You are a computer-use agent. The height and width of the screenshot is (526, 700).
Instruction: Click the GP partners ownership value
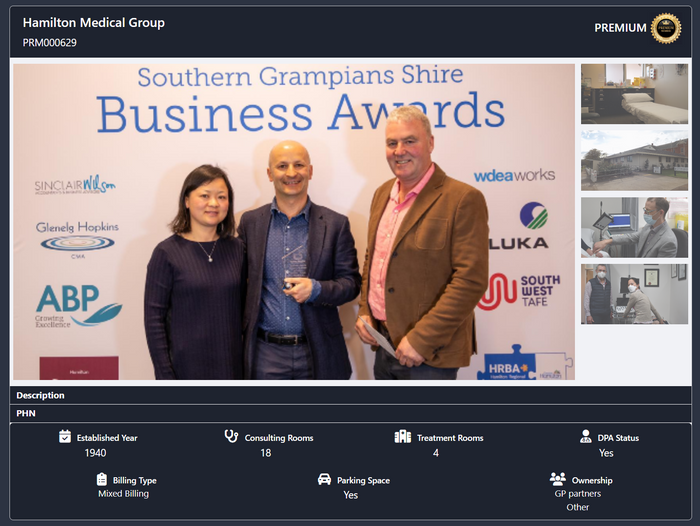point(578,494)
